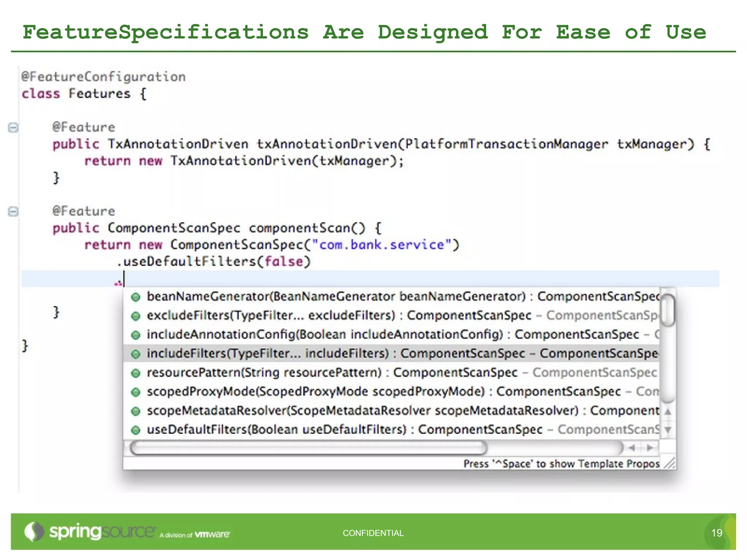Click the slide number 19
Image resolution: width=747 pixels, height=560 pixels.
coord(717,533)
